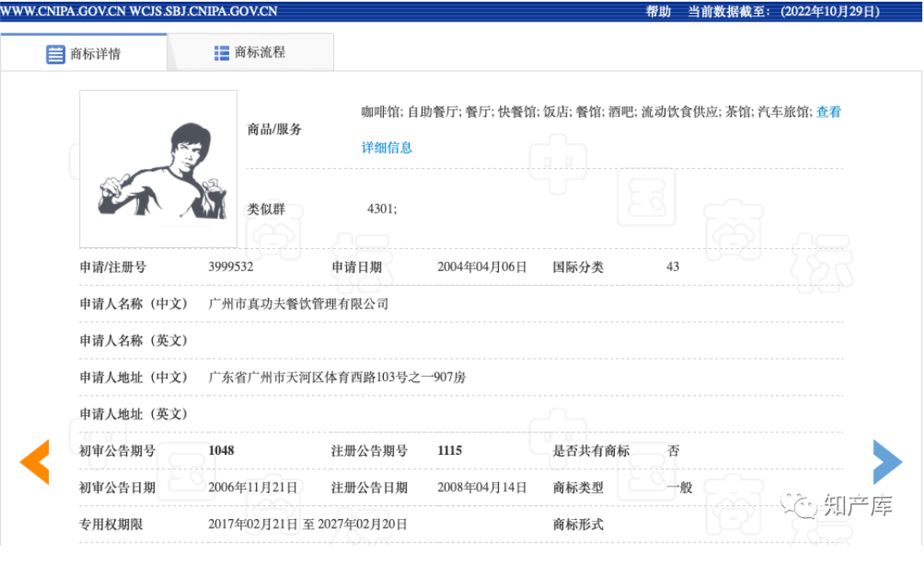This screenshot has height=562, width=924.
Task: Click the applicant address in 天河区体育西路
Action: click(337, 377)
